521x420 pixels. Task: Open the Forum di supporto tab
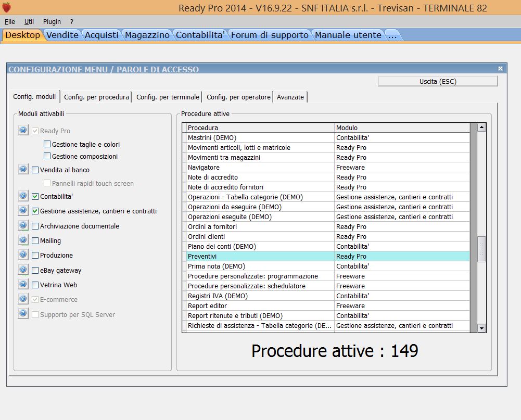click(x=270, y=35)
